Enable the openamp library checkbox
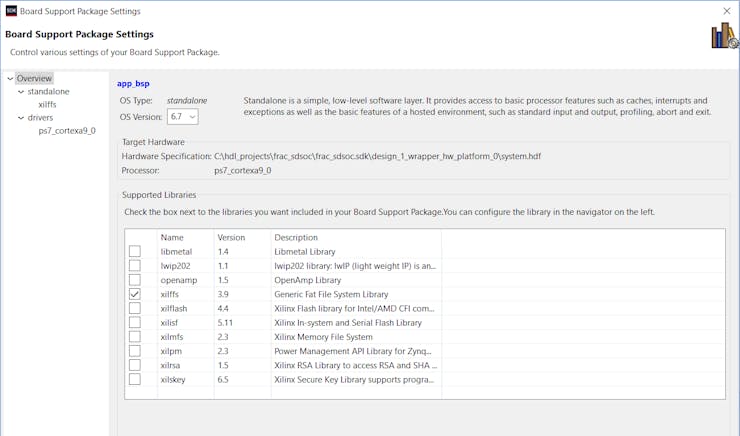The height and width of the screenshot is (436, 740). [135, 279]
